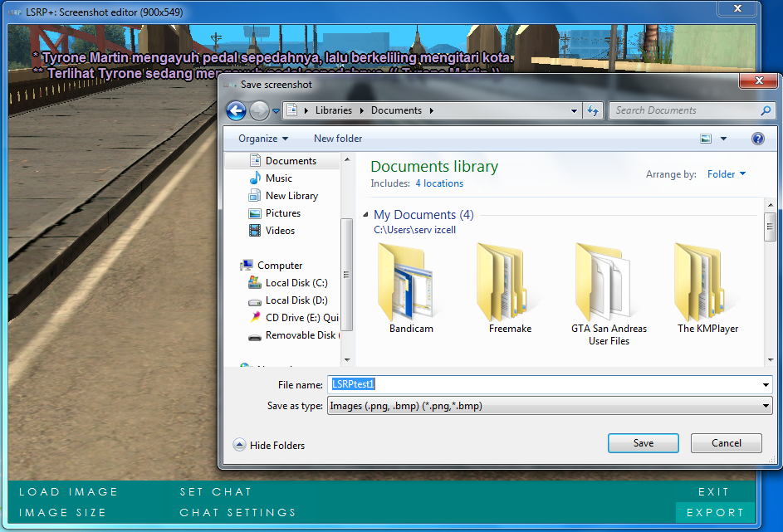Click New folder in toolbar
The height and width of the screenshot is (532, 783).
(338, 139)
